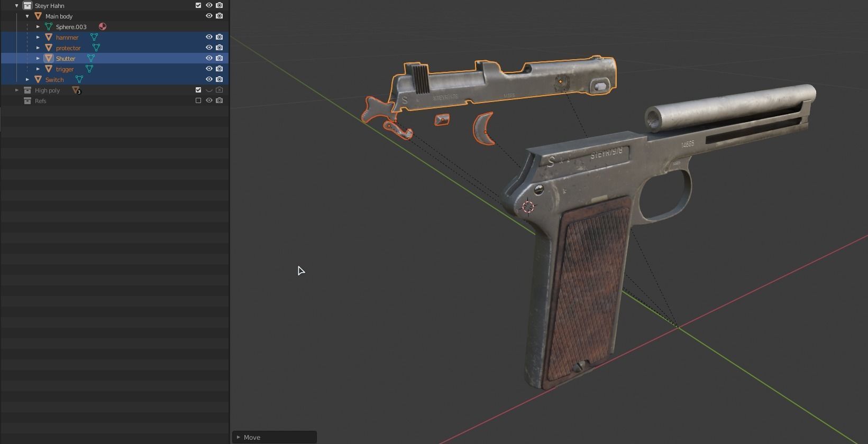Expand the Switch object entry
The height and width of the screenshot is (444, 868).
pyautogui.click(x=28, y=79)
